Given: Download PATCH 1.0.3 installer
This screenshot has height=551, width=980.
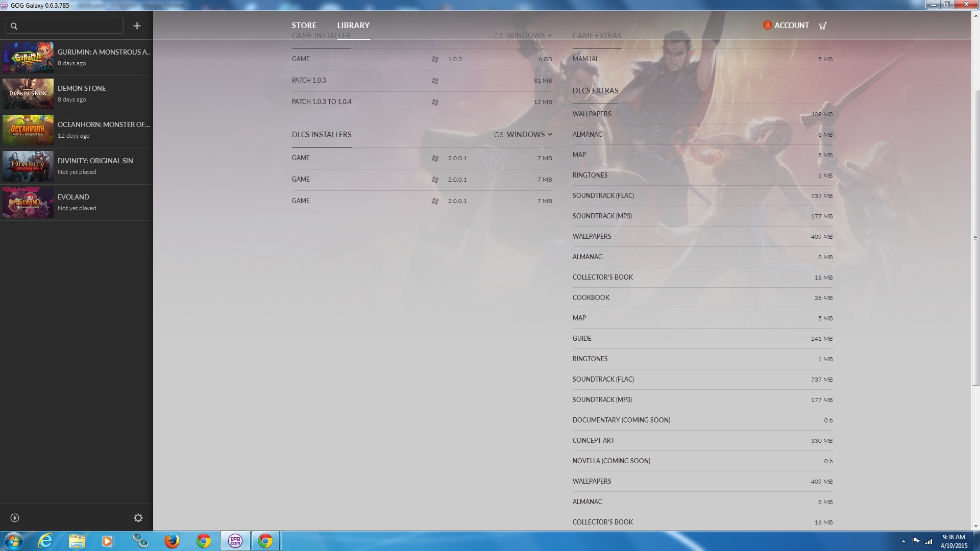Looking at the screenshot, I should pyautogui.click(x=422, y=81).
